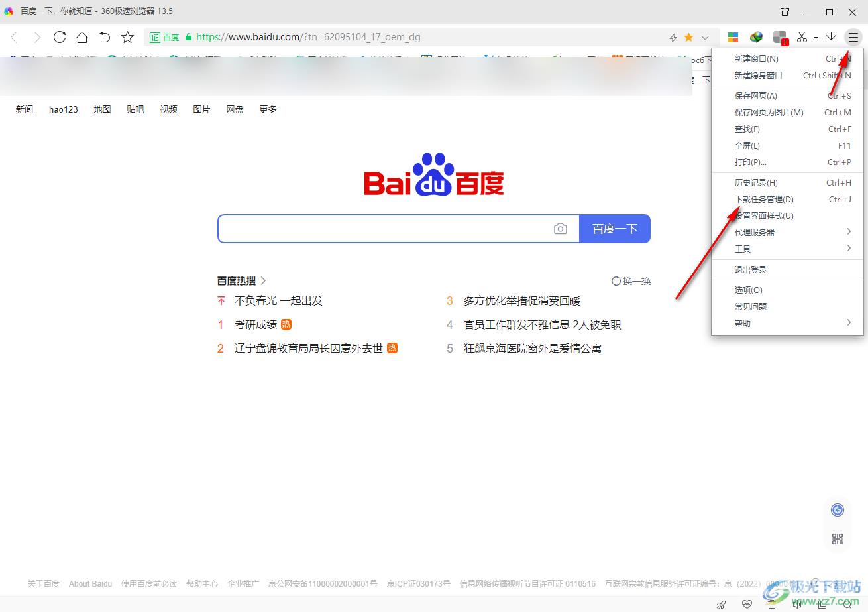The width and height of the screenshot is (868, 612).
Task: Open 选项(O) from the menu
Action: click(x=788, y=290)
